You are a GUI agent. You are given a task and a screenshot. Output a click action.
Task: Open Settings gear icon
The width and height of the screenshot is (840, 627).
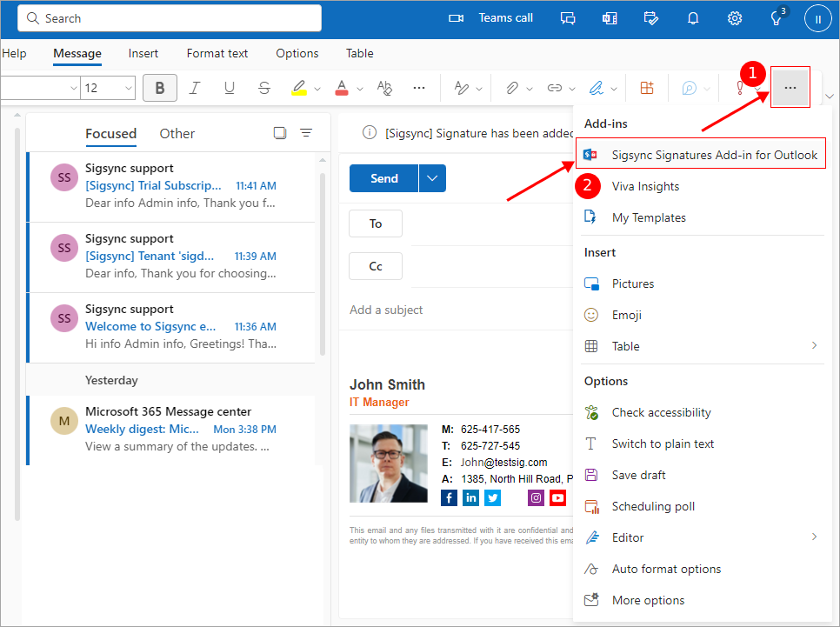pyautogui.click(x=735, y=18)
